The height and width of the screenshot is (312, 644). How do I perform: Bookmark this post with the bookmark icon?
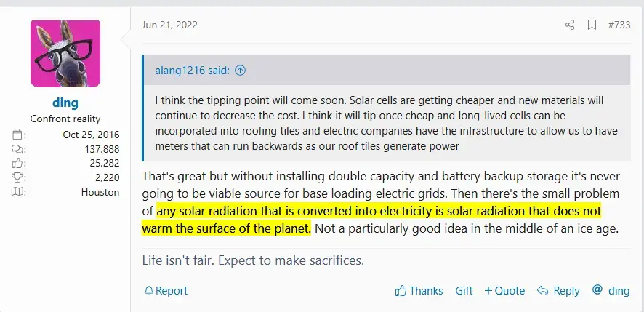coord(592,25)
